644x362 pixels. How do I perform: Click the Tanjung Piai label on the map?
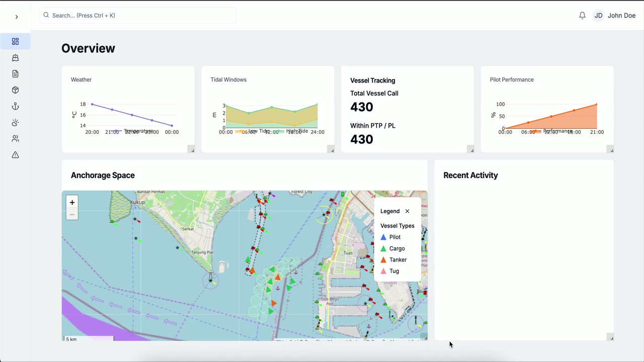coord(202,252)
